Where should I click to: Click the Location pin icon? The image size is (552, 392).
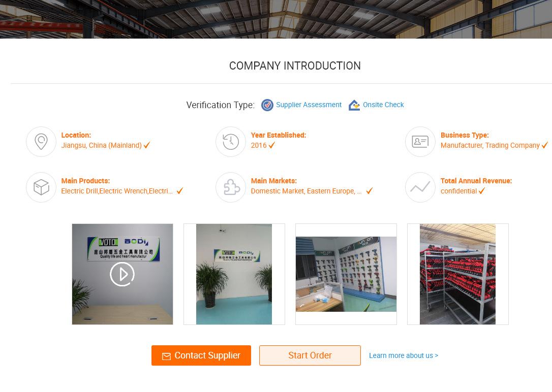41,142
